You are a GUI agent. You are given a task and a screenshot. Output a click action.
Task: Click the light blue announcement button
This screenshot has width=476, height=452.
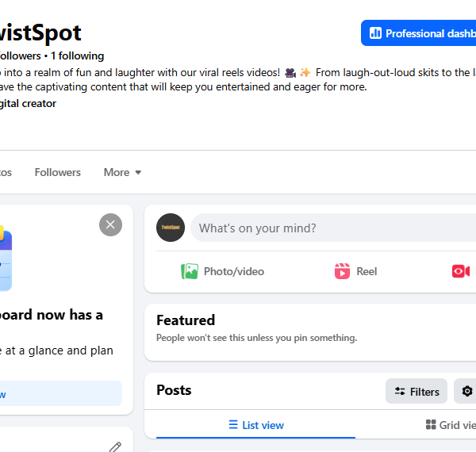61,393
